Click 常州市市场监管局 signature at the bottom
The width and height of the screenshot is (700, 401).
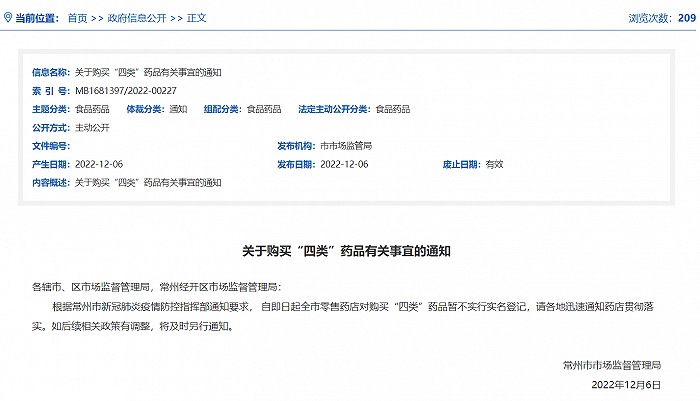(x=626, y=366)
